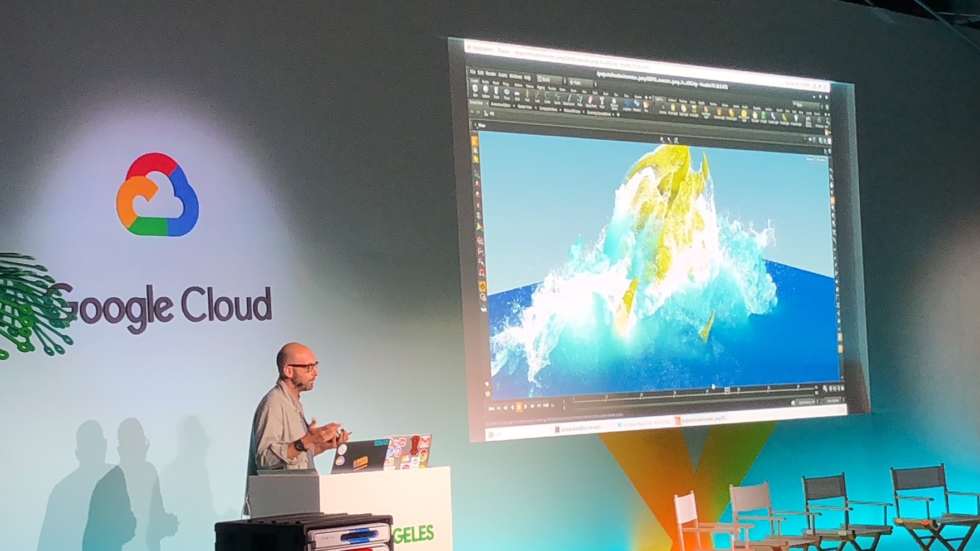
Task: Click the current frame number field
Action: tap(552, 406)
